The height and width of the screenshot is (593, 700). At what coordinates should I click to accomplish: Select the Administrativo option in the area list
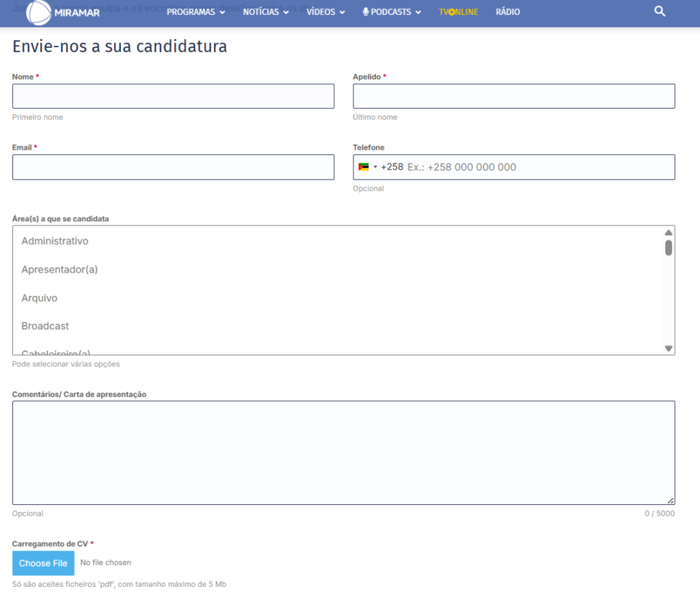pyautogui.click(x=55, y=240)
